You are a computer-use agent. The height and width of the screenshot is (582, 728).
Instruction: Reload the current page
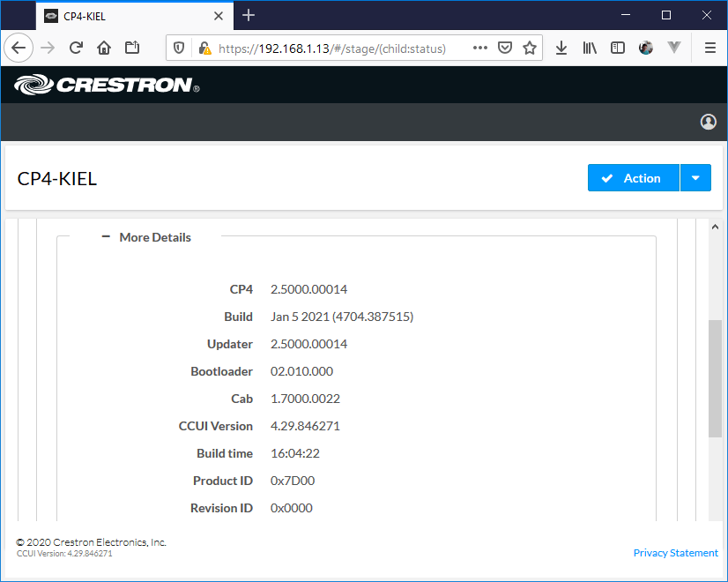pyautogui.click(x=77, y=48)
